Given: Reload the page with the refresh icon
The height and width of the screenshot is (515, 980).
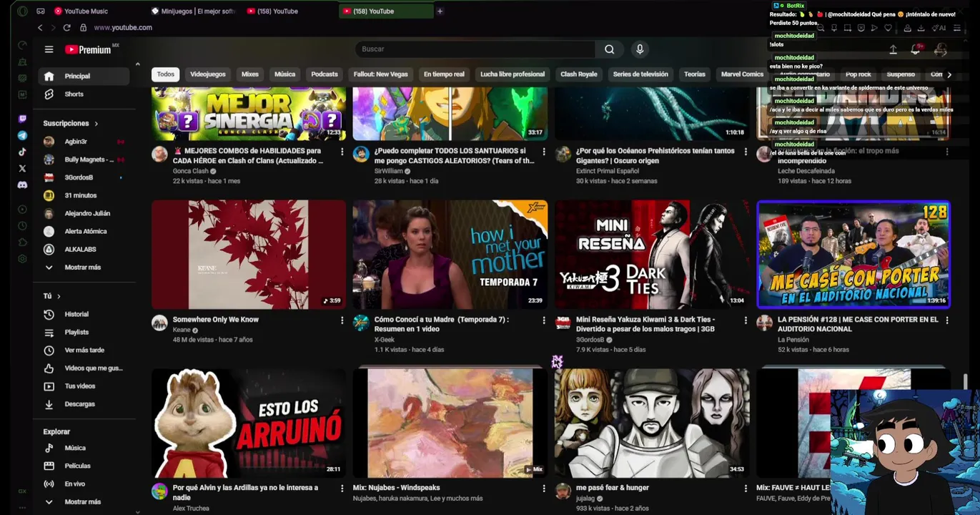Looking at the screenshot, I should point(66,27).
